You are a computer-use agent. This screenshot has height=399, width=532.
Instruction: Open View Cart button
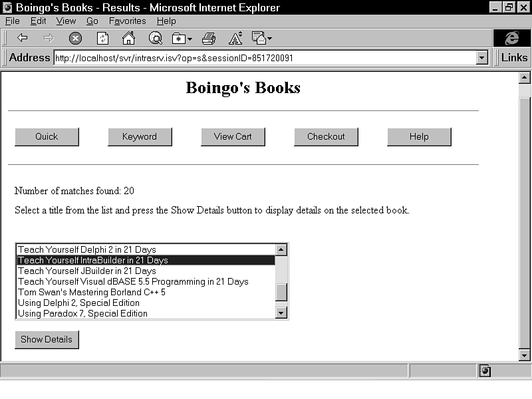coord(233,137)
